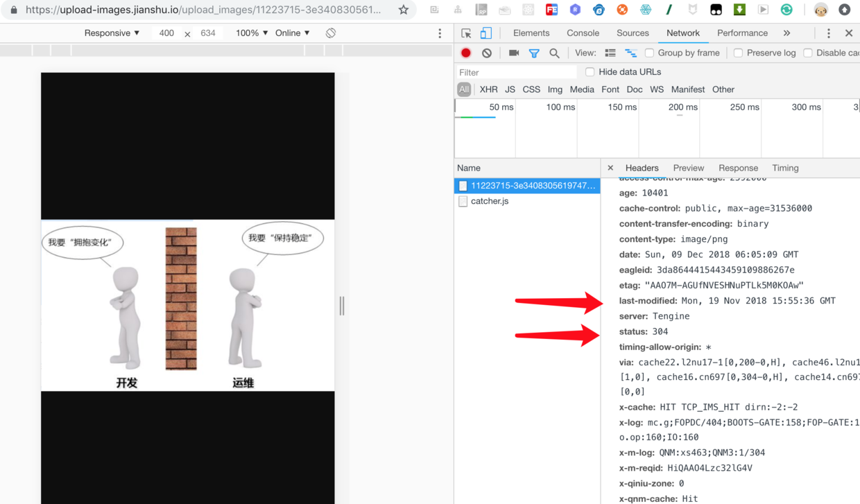This screenshot has height=504, width=860.
Task: Open the Headers sub-tab
Action: click(x=642, y=168)
